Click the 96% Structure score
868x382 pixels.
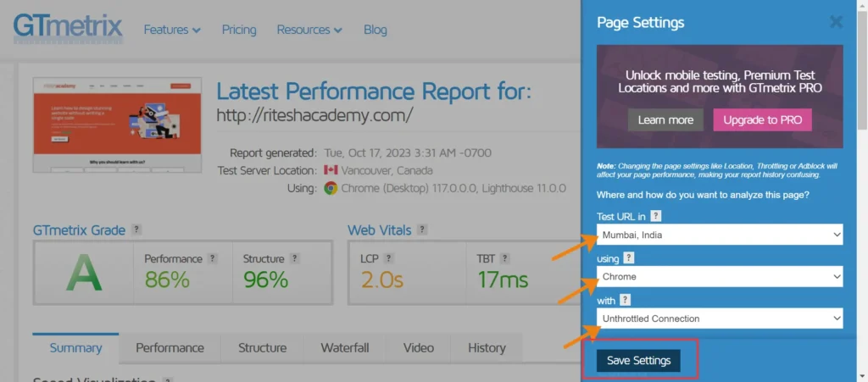pos(265,280)
